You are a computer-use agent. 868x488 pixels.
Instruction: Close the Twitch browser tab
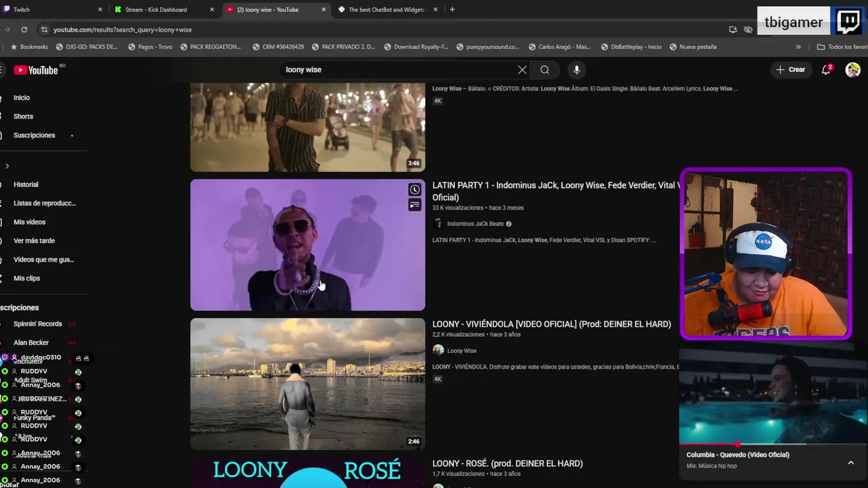(100, 9)
